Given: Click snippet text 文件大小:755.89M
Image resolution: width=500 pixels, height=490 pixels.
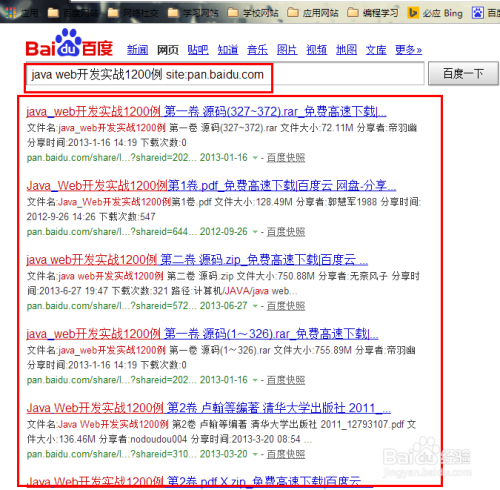Looking at the screenshot, I should (313, 350).
